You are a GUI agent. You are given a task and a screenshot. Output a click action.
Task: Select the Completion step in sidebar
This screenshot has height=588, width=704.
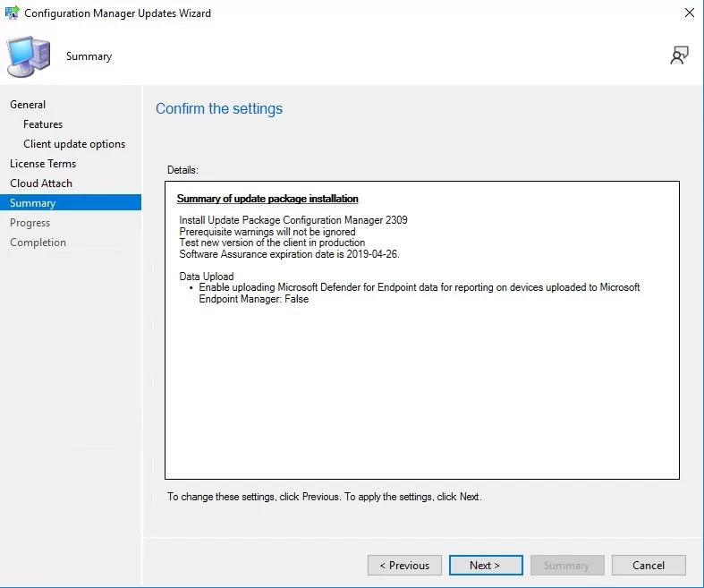38,243
